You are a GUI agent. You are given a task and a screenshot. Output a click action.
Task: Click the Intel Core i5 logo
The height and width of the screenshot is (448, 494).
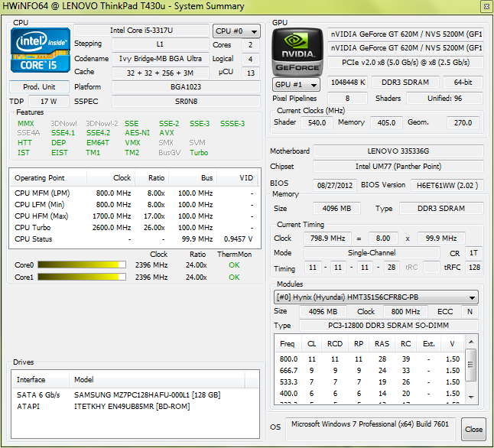click(x=40, y=52)
